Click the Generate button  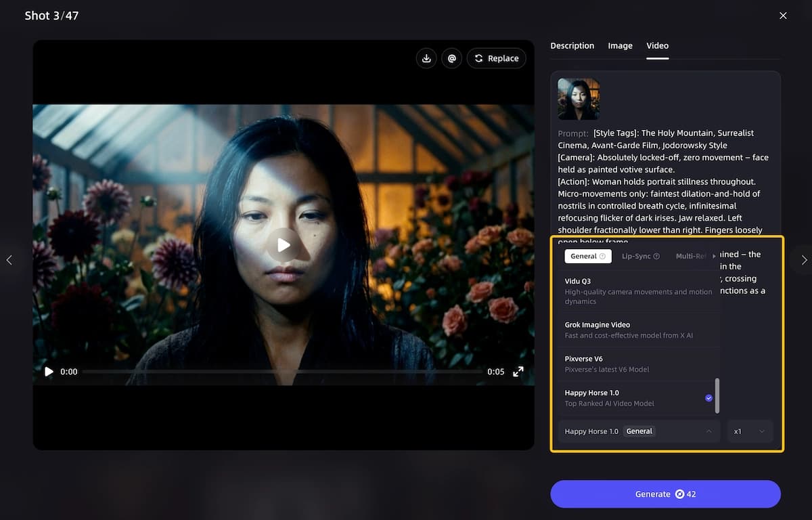click(665, 494)
